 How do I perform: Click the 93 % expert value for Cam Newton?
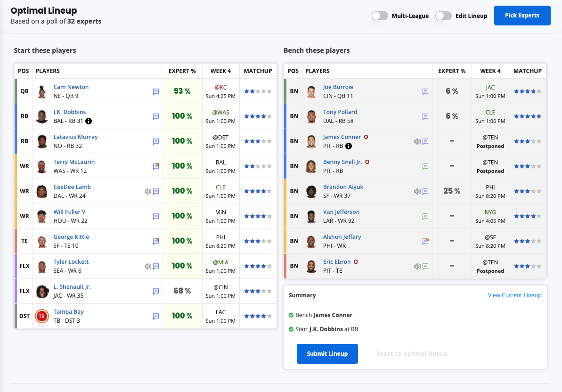pyautogui.click(x=182, y=91)
